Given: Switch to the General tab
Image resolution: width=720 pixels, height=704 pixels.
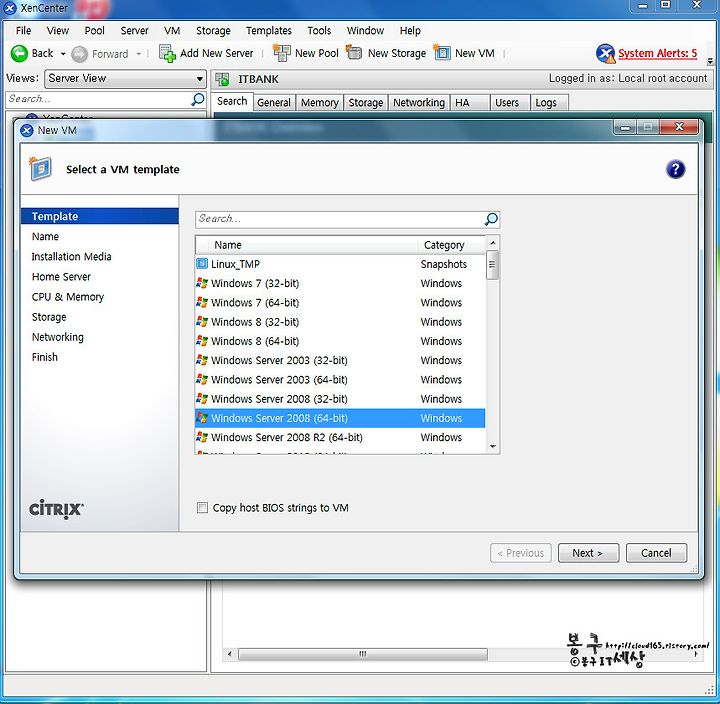Looking at the screenshot, I should (274, 102).
